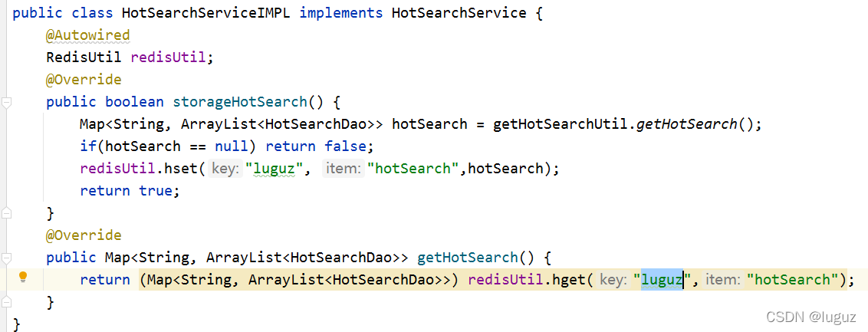Click the @Autowired annotation
The image size is (868, 332).
tap(88, 35)
